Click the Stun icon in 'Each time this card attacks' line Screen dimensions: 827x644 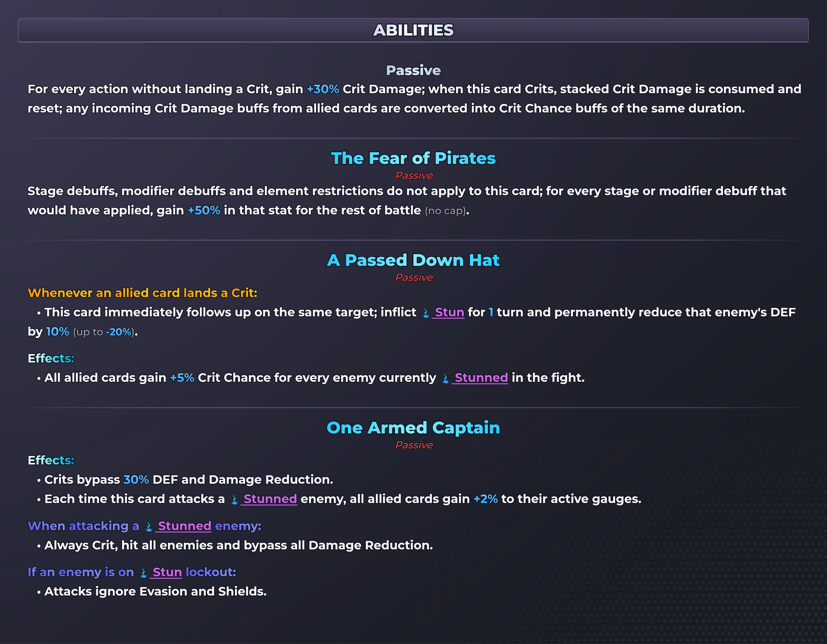234,499
